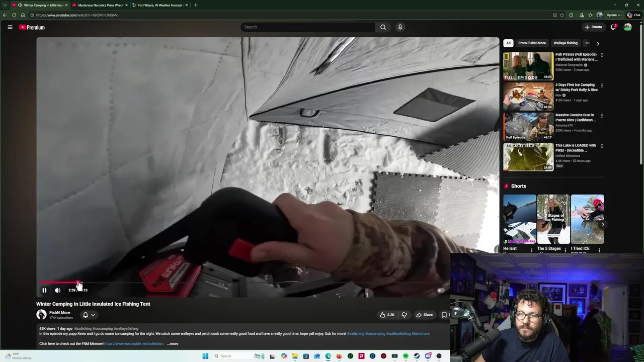
Task: Click the YouTube search magnifier button
Action: [383, 27]
